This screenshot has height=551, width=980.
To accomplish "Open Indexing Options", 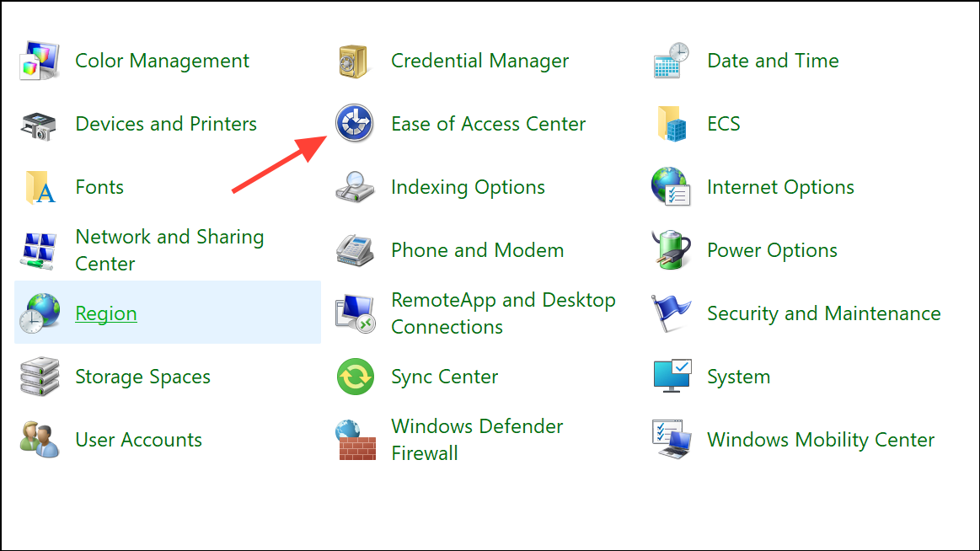I will pos(467,186).
